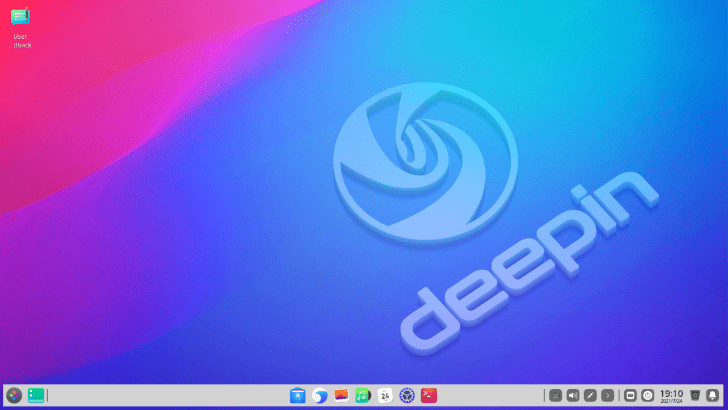Open the notification bell icon

tap(712, 396)
